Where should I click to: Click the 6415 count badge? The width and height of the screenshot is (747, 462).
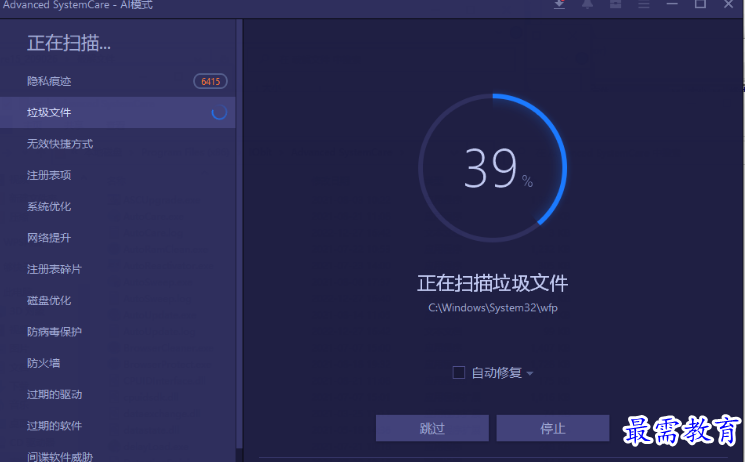tap(210, 81)
